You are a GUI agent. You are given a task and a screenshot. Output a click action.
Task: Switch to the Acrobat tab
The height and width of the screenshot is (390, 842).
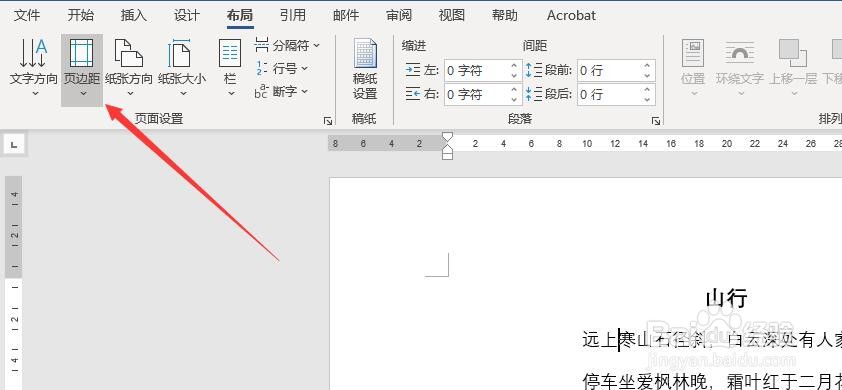click(571, 16)
